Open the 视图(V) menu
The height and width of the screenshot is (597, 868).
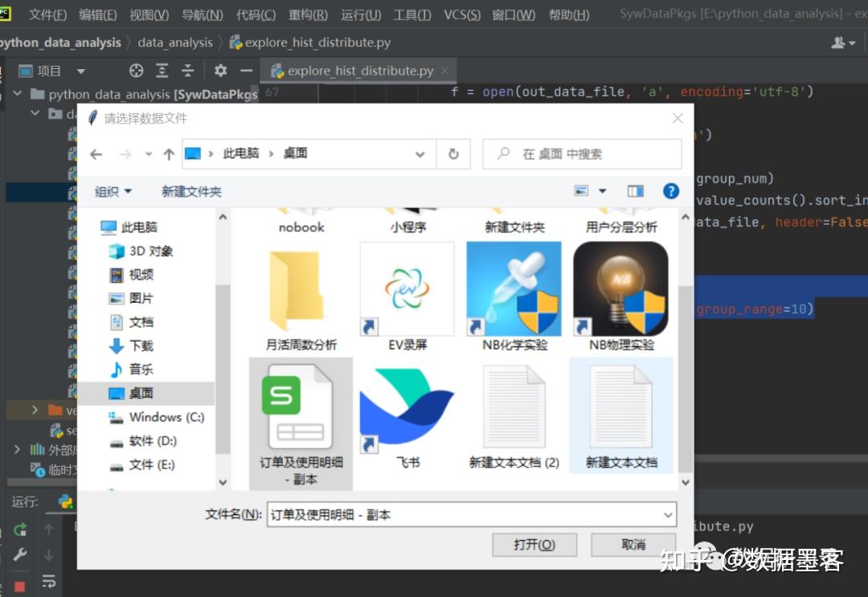click(149, 15)
